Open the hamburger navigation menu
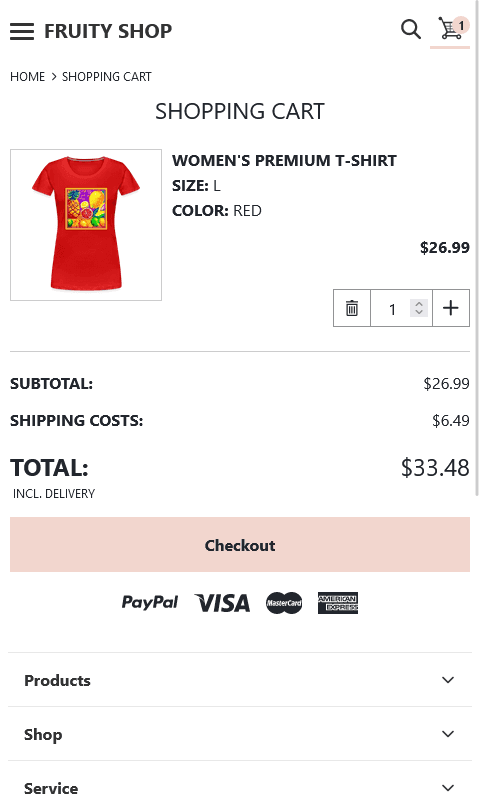 (x=22, y=31)
